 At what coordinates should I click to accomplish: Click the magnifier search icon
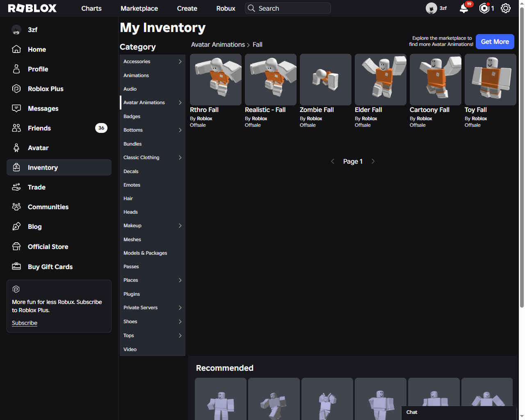tap(251, 8)
